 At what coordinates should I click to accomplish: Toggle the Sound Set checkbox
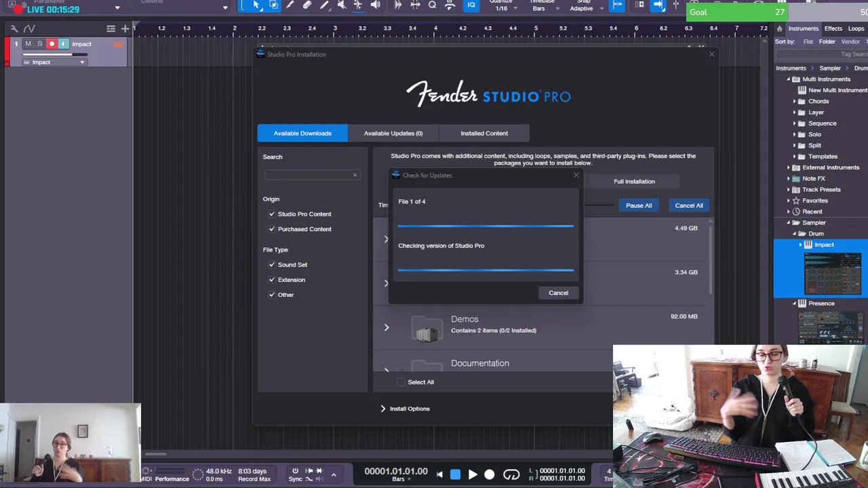point(272,265)
